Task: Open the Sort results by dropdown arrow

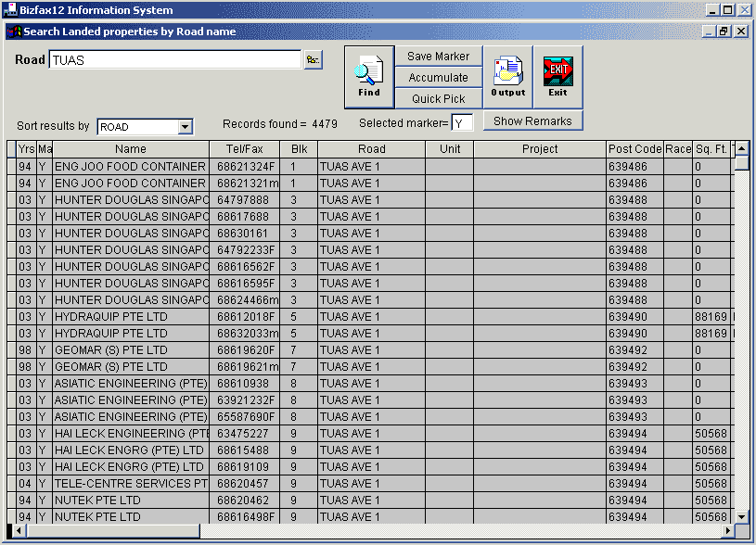Action: click(x=186, y=127)
